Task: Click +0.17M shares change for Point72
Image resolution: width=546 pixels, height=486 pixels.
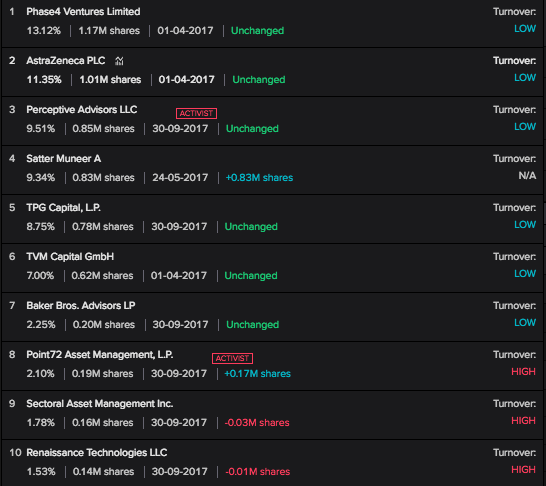Action: point(257,374)
